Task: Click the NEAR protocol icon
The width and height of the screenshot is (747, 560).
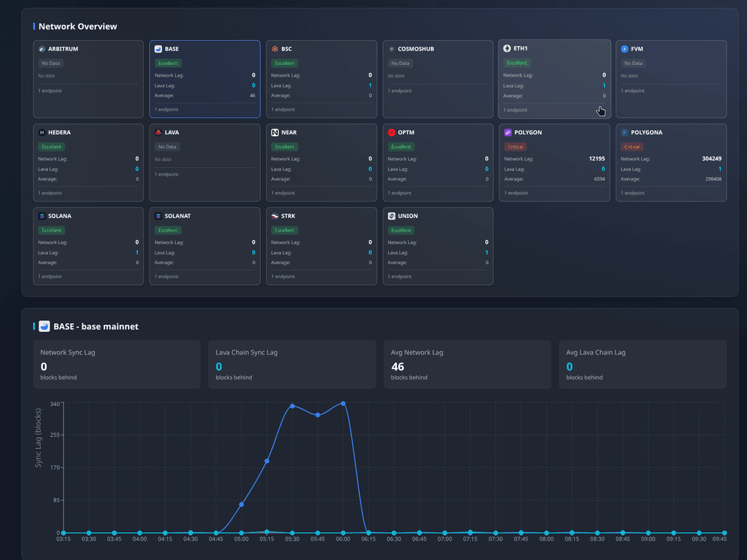Action: point(275,132)
